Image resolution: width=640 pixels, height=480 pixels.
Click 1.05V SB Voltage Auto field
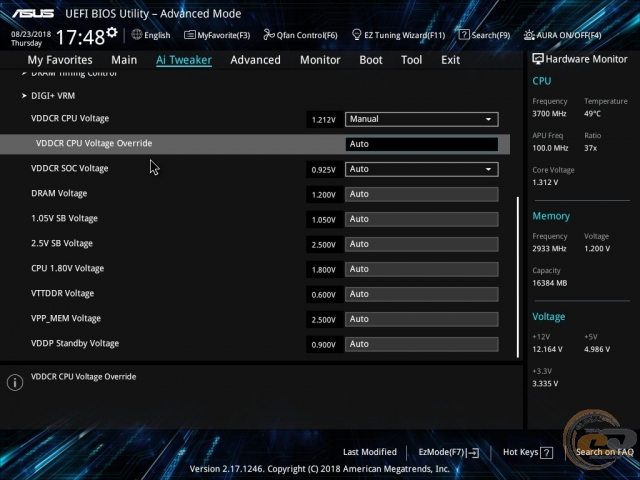(x=422, y=219)
